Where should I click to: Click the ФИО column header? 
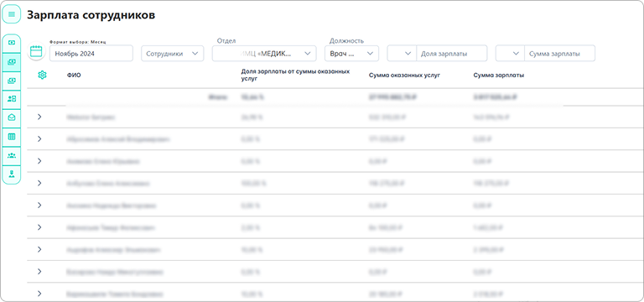[74, 75]
